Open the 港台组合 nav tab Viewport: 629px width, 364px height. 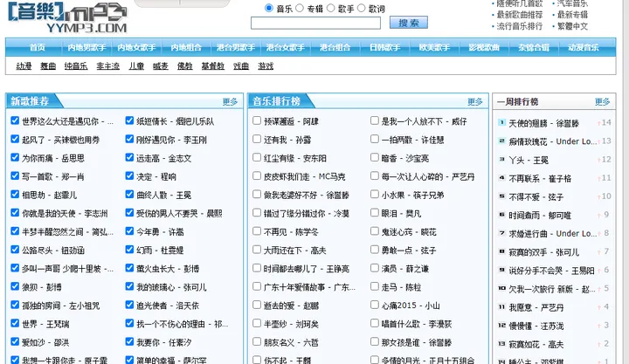pyautogui.click(x=335, y=47)
